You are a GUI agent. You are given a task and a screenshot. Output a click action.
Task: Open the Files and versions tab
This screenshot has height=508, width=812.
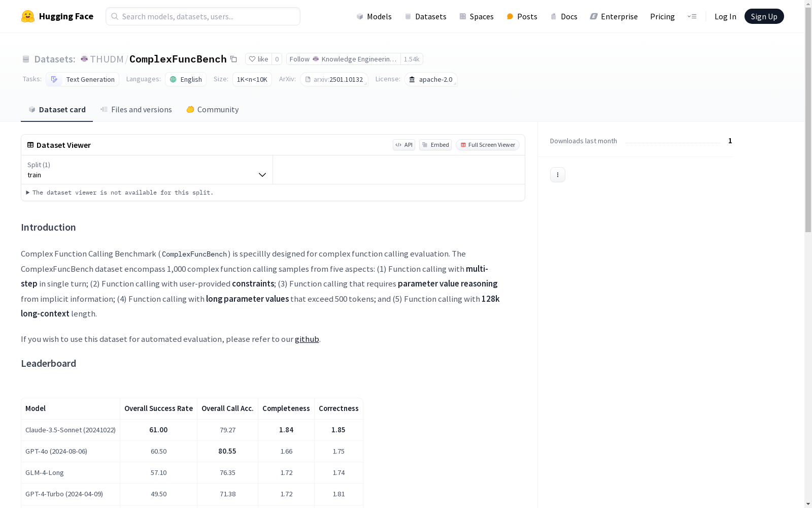(136, 110)
